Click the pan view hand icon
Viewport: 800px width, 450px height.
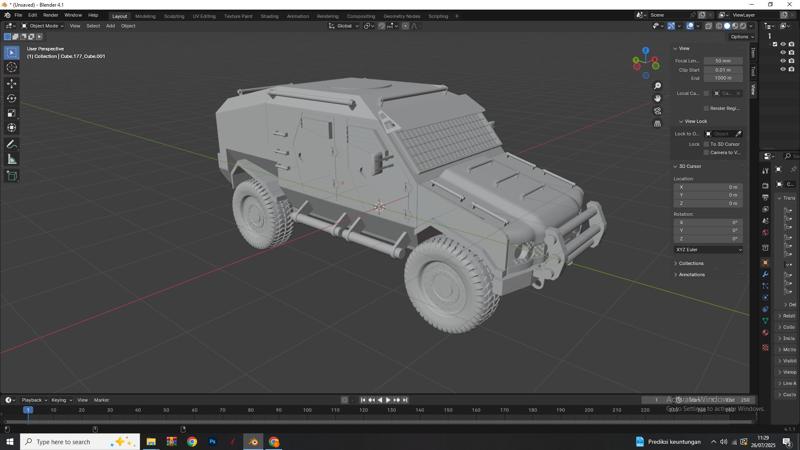(x=658, y=98)
